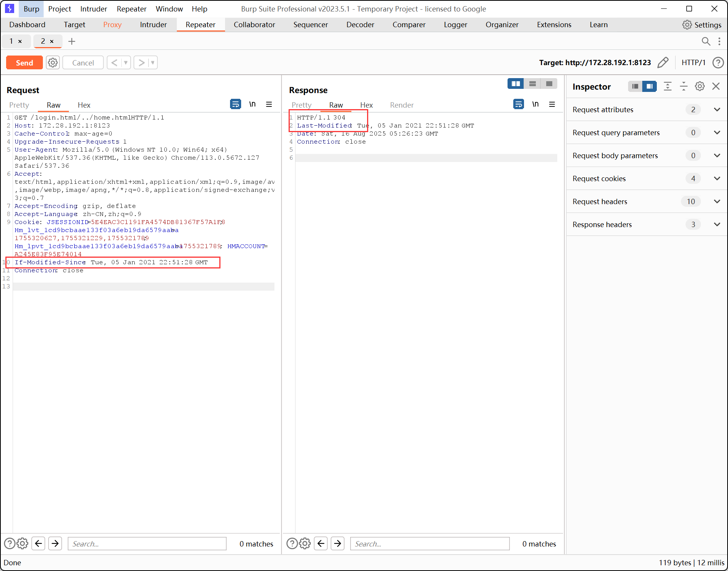
Task: Open the Help menu
Action: point(199,9)
